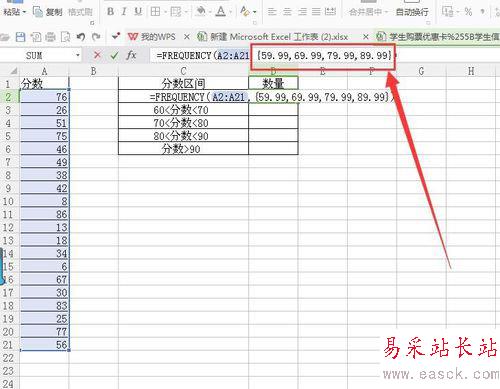The image size is (500, 389).
Task: Click the justify alignment icon
Action: 316,12
